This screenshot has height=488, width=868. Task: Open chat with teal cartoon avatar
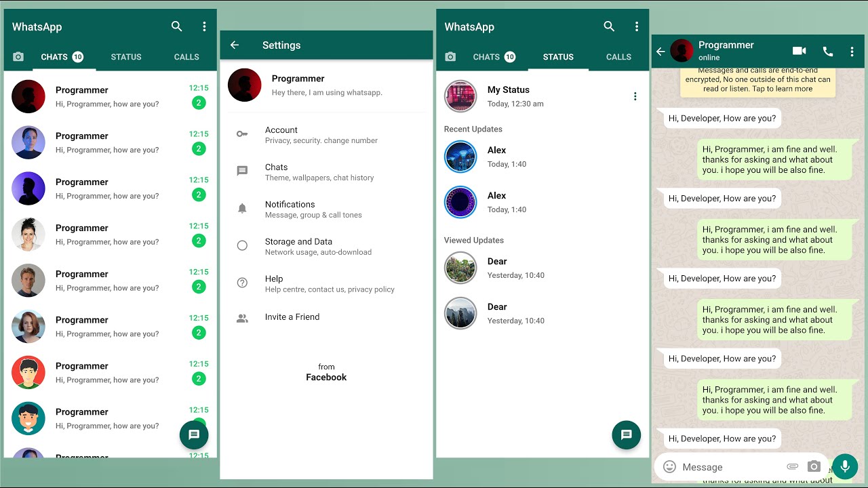(111, 418)
